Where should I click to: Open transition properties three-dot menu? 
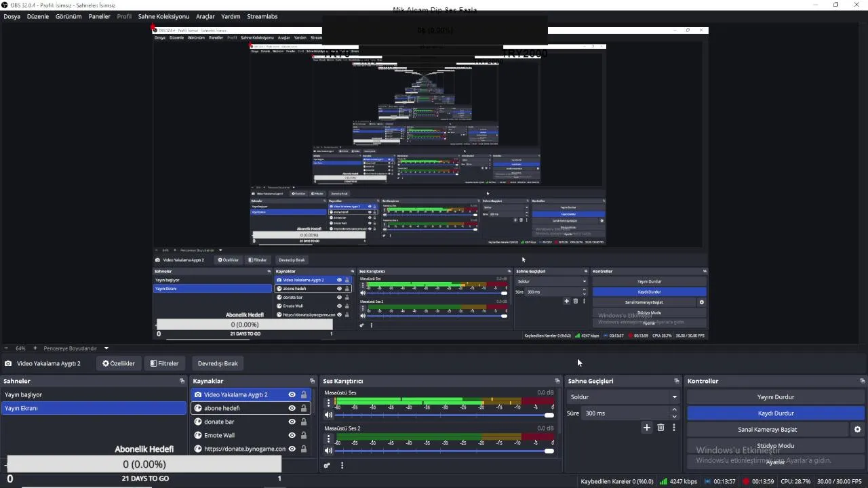[x=674, y=428]
